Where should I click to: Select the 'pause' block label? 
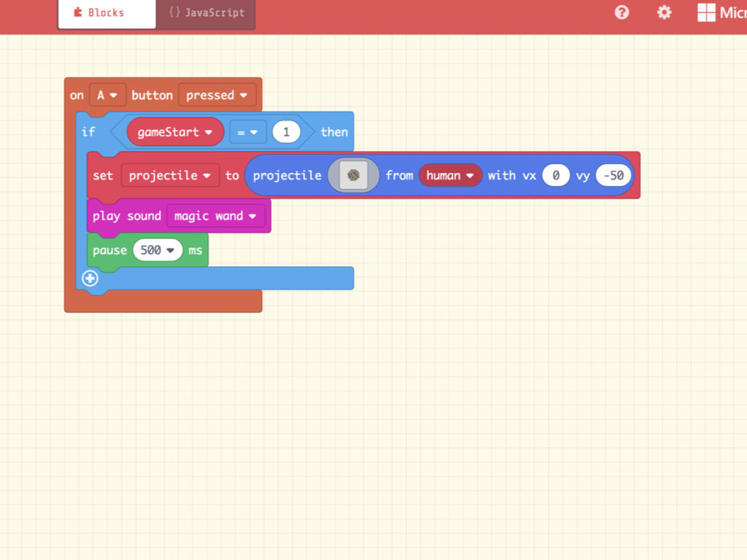(x=109, y=250)
